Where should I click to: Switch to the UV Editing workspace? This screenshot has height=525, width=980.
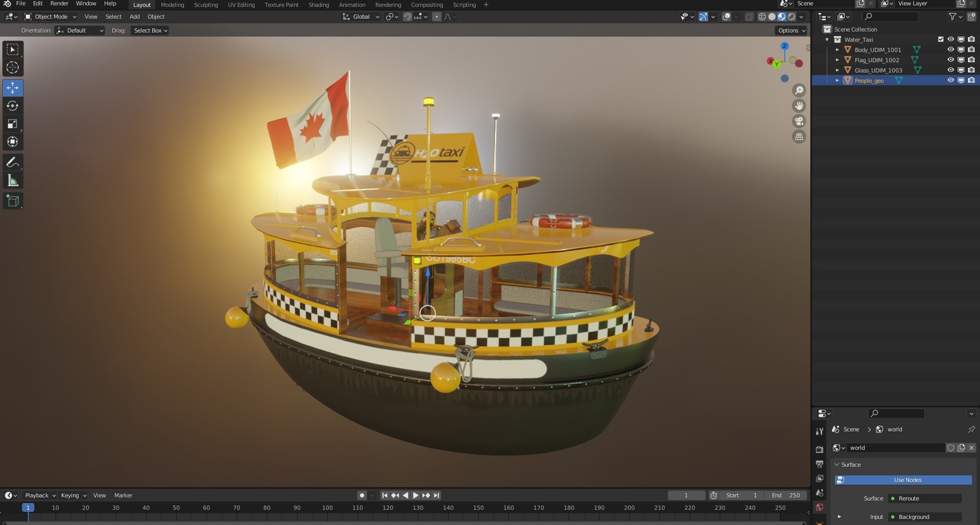coord(241,5)
